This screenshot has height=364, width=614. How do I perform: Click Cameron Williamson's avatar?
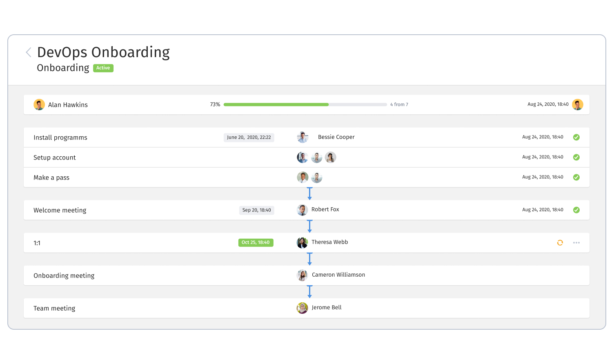pos(303,275)
